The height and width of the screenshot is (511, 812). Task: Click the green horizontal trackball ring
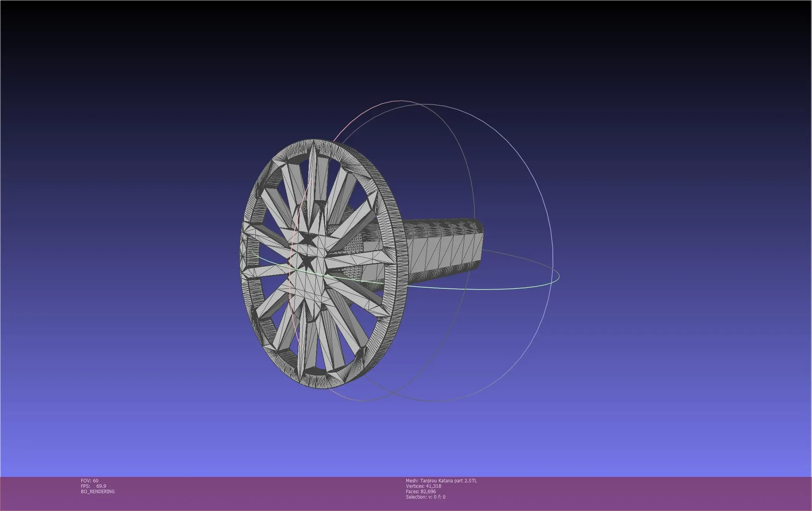pos(405,271)
